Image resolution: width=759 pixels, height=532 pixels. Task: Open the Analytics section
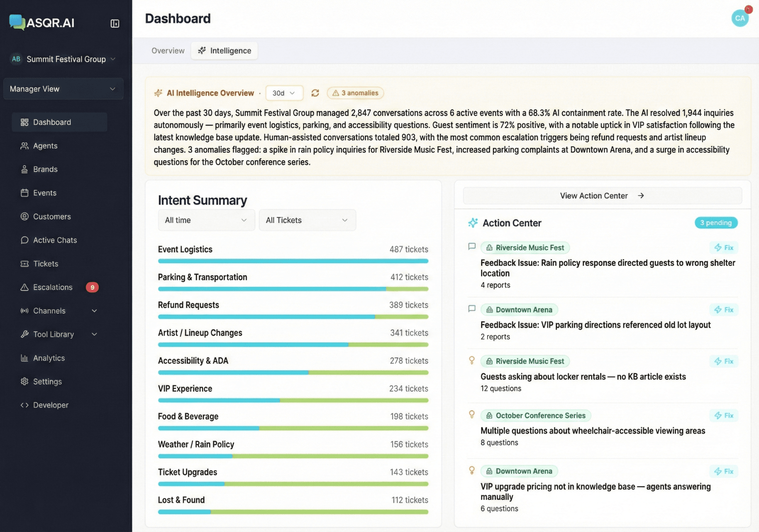(x=24, y=358)
